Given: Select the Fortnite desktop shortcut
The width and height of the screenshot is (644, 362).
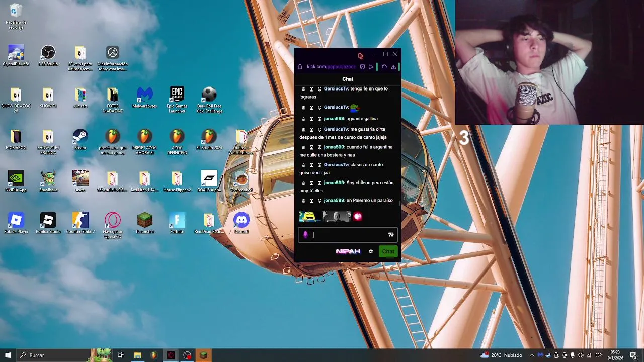Looking at the screenshot, I should [177, 223].
